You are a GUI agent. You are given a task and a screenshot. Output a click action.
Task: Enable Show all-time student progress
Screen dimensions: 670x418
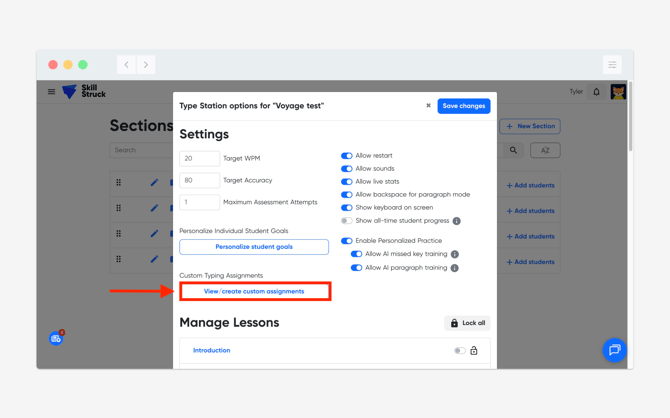[x=347, y=221]
